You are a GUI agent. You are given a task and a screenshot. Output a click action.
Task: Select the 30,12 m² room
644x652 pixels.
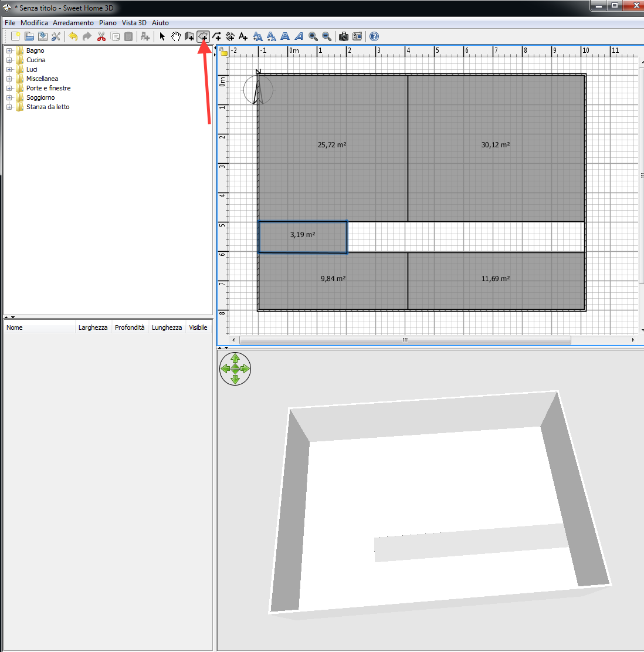click(x=496, y=148)
